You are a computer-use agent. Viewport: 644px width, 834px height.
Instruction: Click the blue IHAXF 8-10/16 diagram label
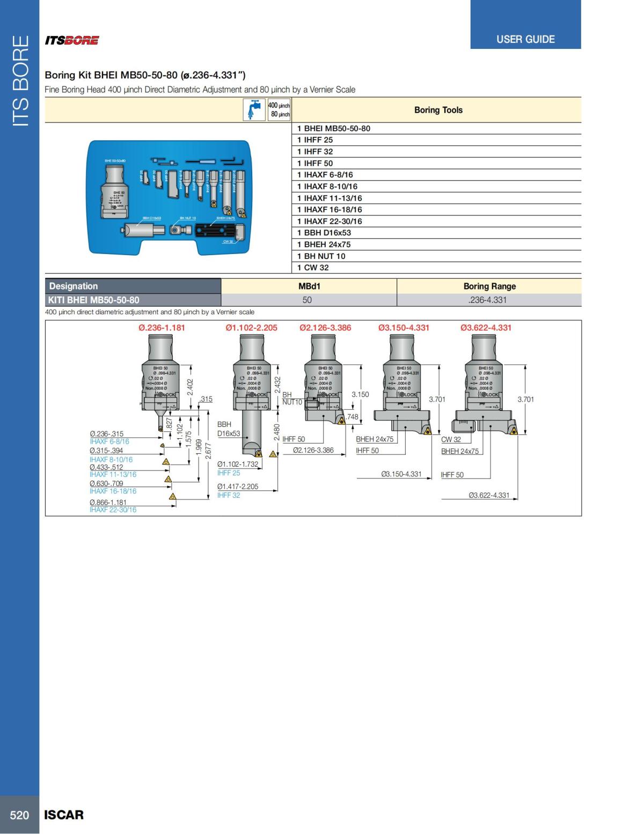(111, 460)
